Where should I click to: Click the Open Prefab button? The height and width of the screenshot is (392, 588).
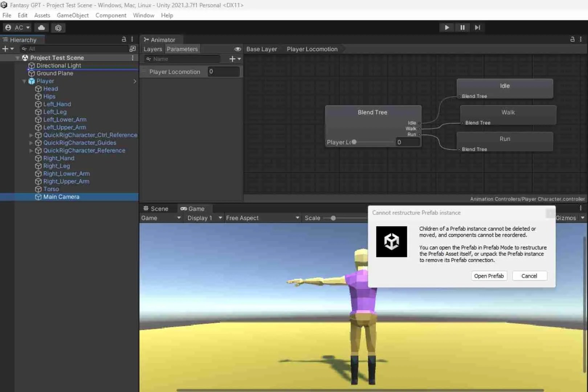tap(489, 276)
